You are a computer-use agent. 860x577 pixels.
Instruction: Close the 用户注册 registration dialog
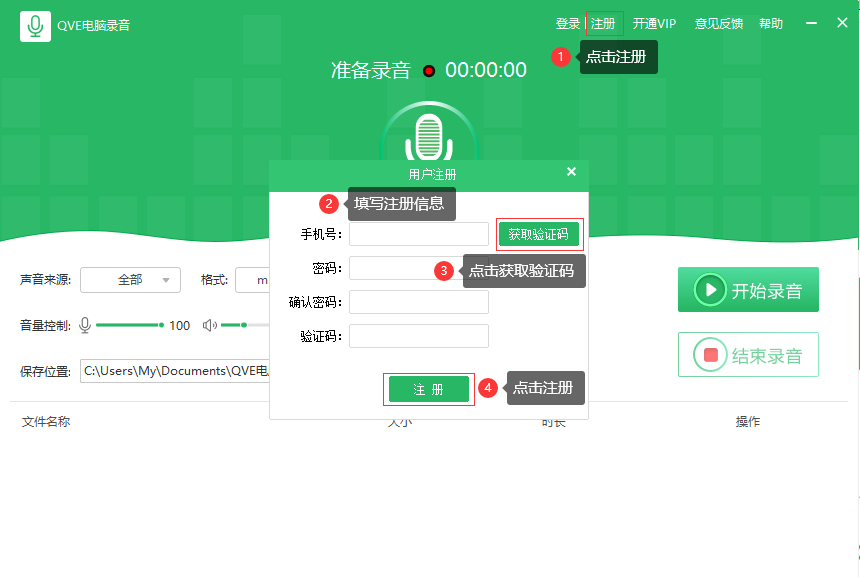(x=571, y=171)
